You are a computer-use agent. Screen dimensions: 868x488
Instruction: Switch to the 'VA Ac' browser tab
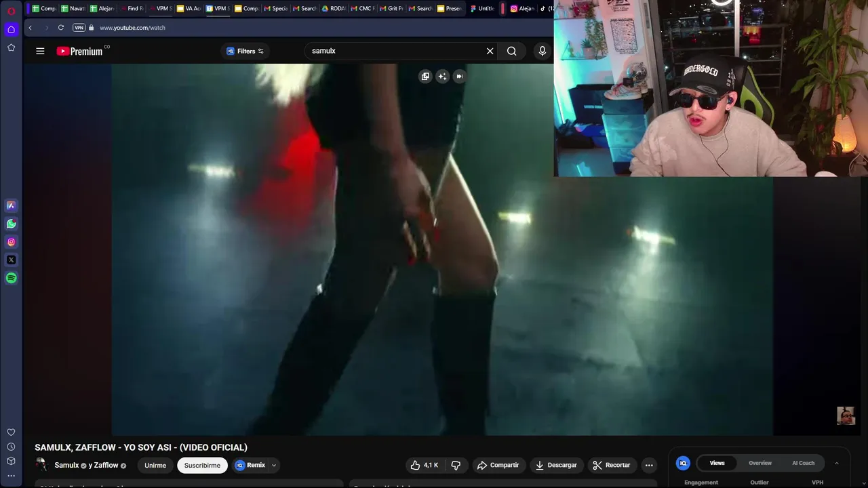pyautogui.click(x=189, y=9)
